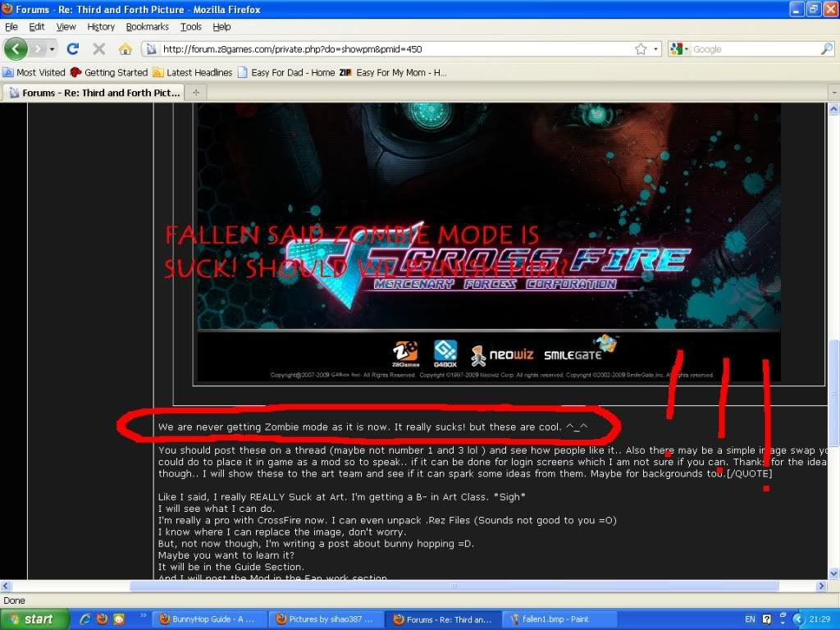Click the Most Visited bookmark

[x=34, y=72]
